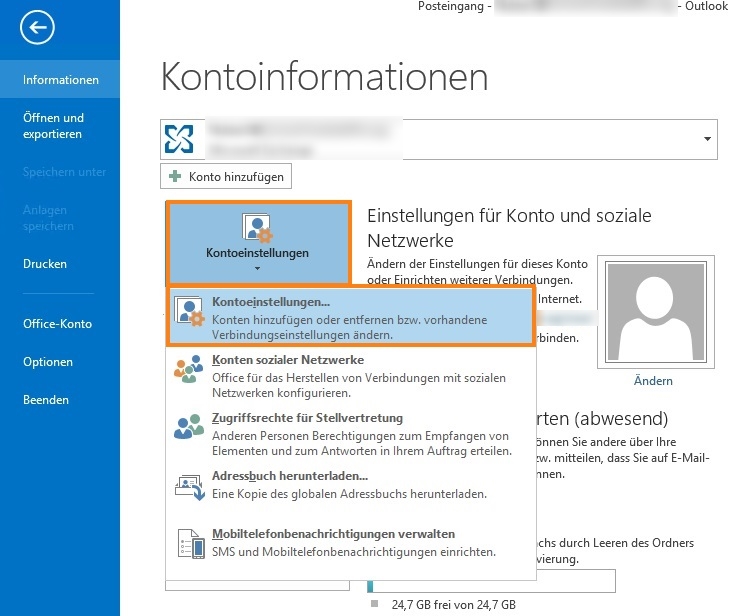Click the Konten sozialer Netzwerke people icon
The image size is (750, 616).
pos(189,371)
